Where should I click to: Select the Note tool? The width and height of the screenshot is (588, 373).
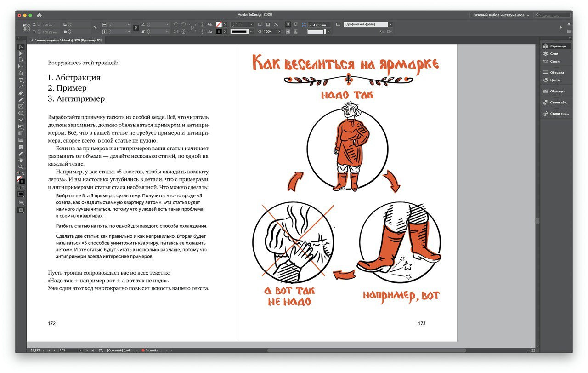tap(21, 147)
